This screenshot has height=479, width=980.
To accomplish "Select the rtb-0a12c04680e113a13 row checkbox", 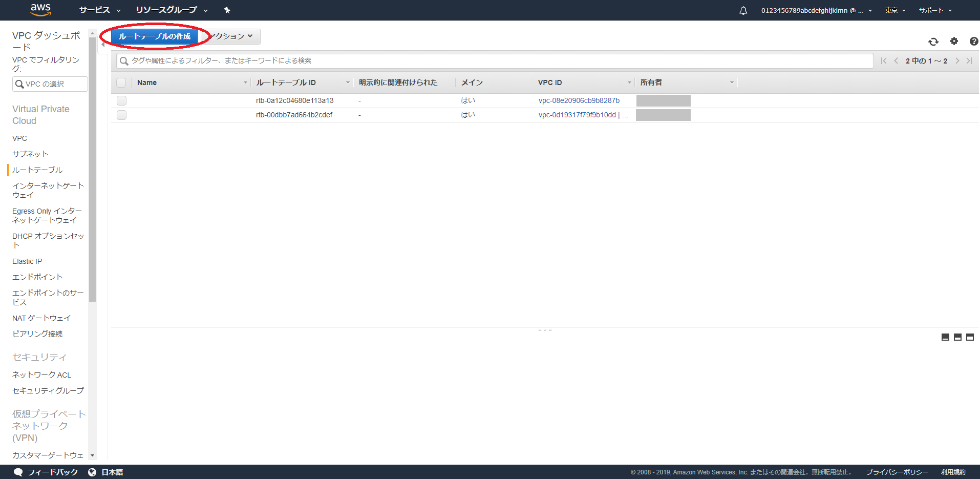I will click(121, 100).
